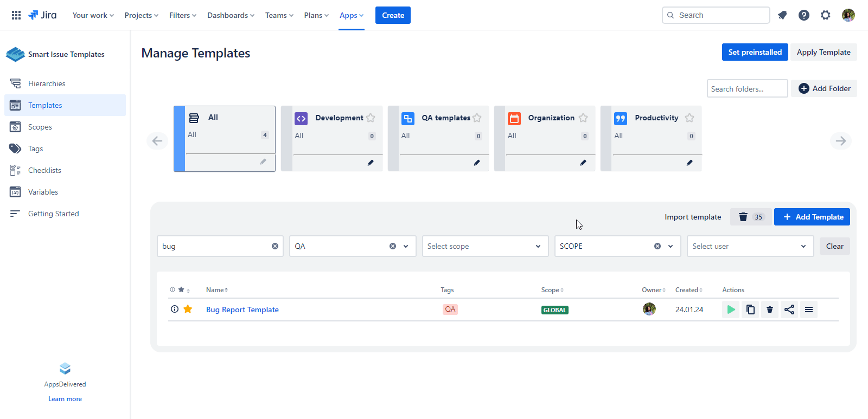Expand the Select scope dropdown

(484, 246)
